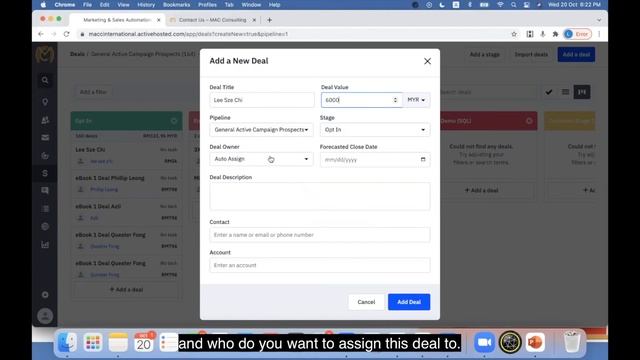Open the Demo (SQL) stage options icon
Screen dimensions: 640x360
pyautogui.click(x=529, y=121)
